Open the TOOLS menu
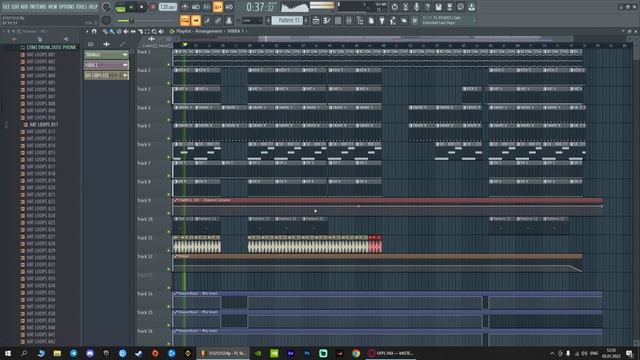 (x=81, y=7)
